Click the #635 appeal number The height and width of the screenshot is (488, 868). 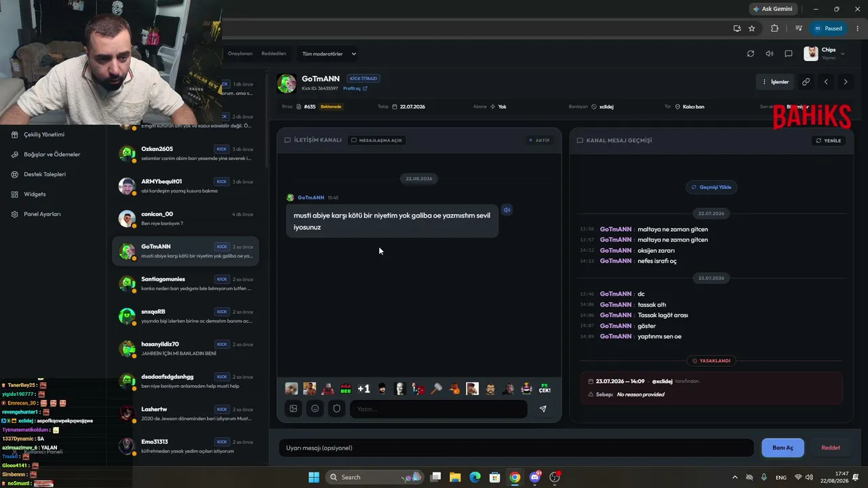click(310, 106)
